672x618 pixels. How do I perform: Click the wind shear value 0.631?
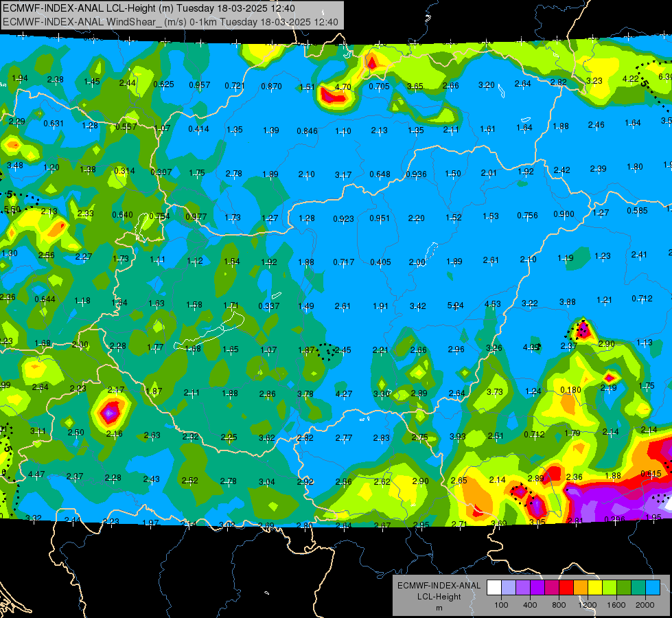pos(54,124)
